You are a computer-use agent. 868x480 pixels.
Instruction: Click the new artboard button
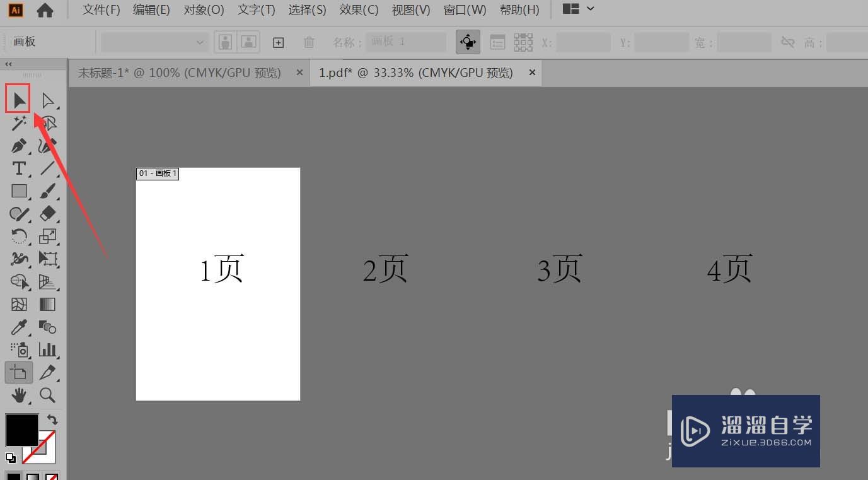[x=278, y=42]
